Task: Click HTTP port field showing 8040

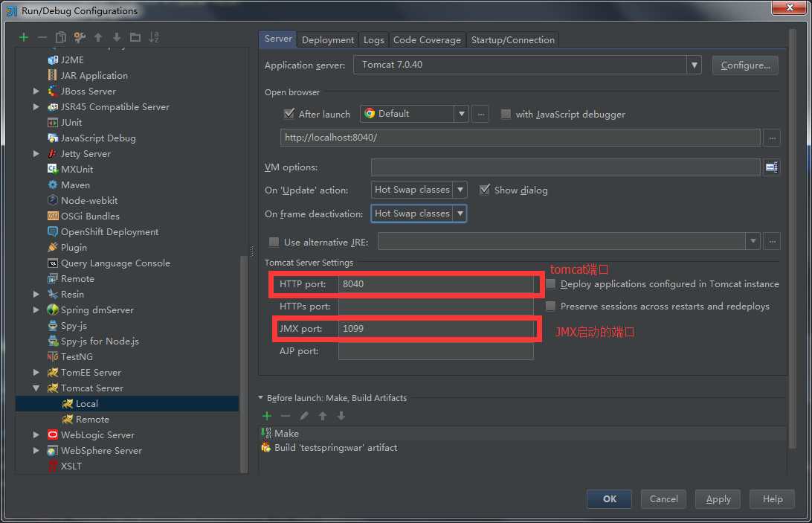Action: point(436,284)
